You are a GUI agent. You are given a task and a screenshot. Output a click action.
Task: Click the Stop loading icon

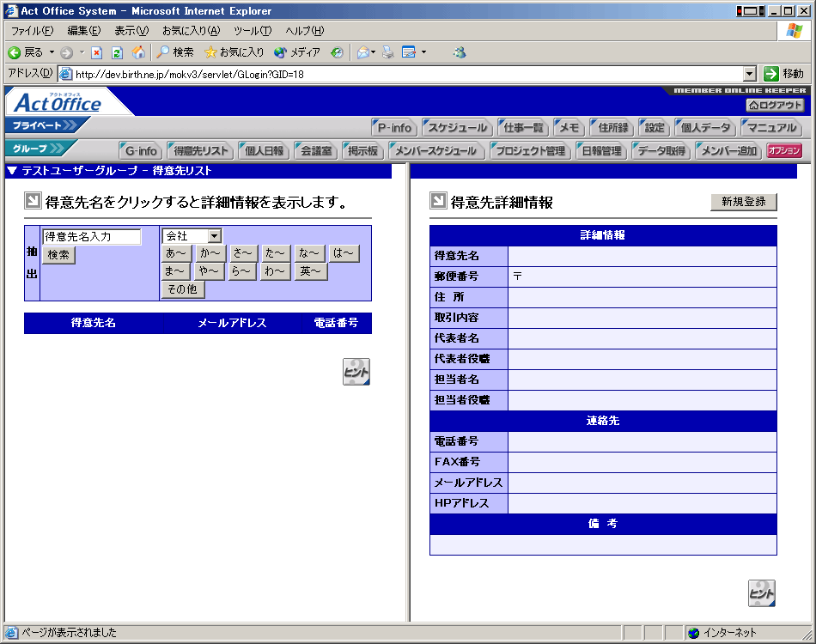pyautogui.click(x=96, y=52)
